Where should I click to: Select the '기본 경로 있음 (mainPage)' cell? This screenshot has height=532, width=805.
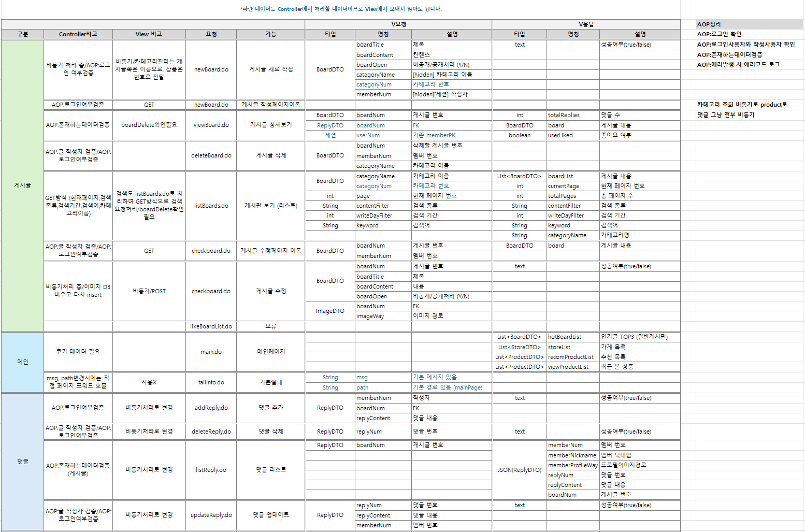[452, 387]
